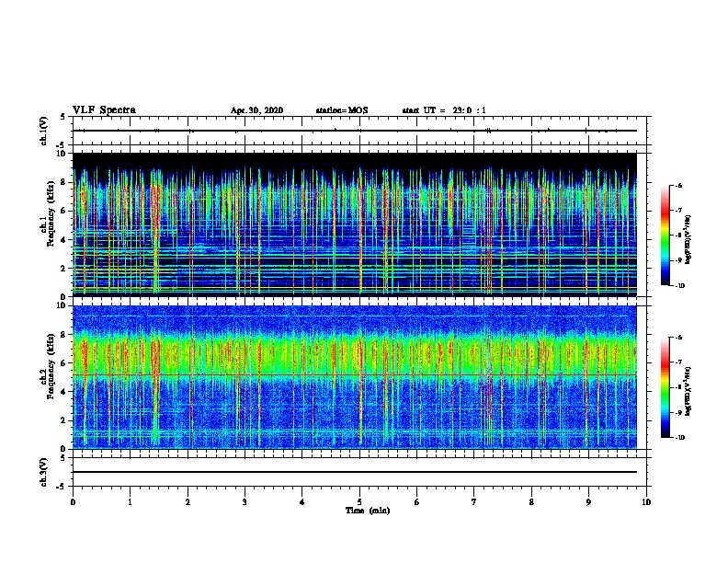The image size is (728, 563).
Task: Click the log(PSD) label beside ch.1 colorbar
Action: coord(688,240)
